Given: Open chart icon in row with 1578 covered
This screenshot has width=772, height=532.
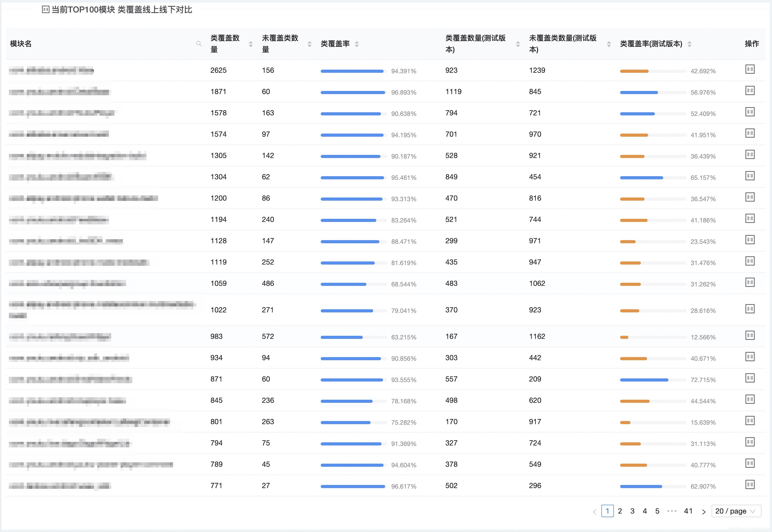Looking at the screenshot, I should [x=750, y=112].
